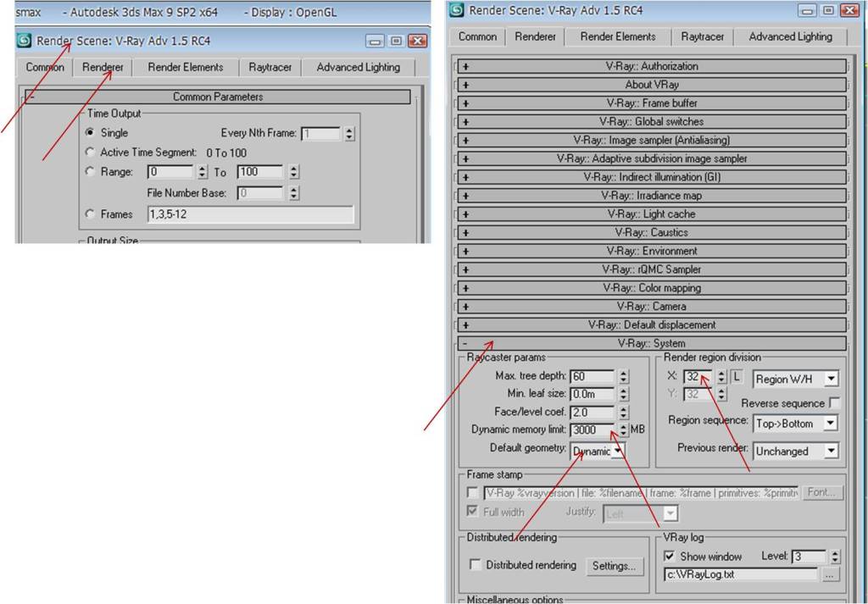This screenshot has width=868, height=604.
Task: Expand the V-Ray:: Caustics rollout
Action: pos(652,233)
